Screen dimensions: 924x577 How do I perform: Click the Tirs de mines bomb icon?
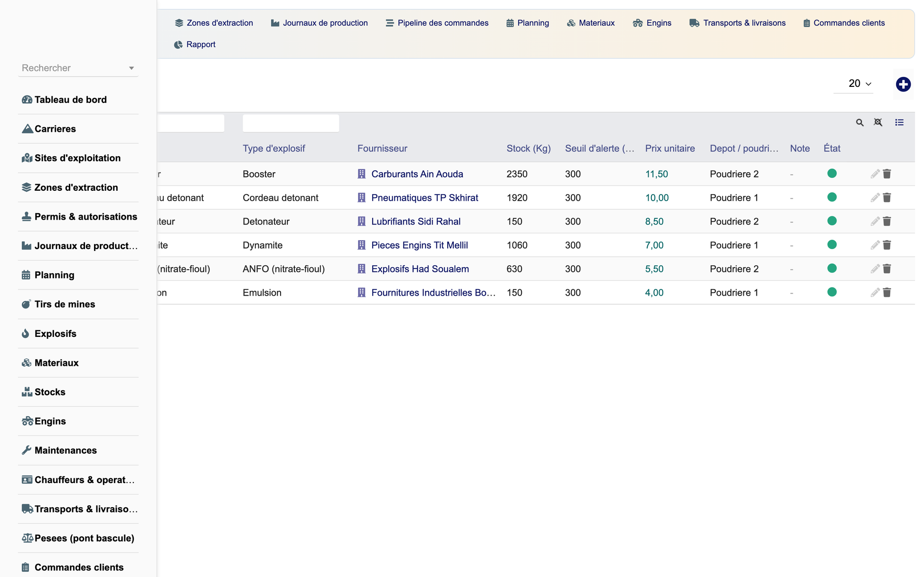26,304
